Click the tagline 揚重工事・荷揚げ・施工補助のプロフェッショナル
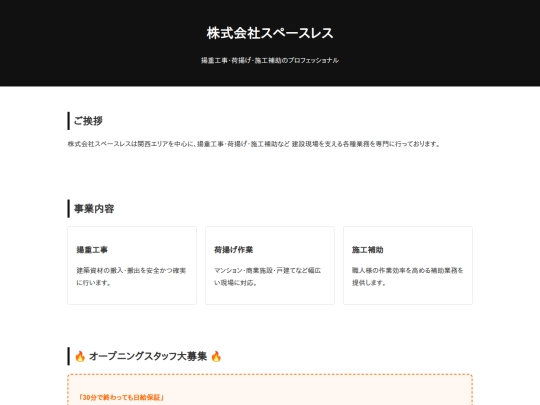The height and width of the screenshot is (405, 540). pyautogui.click(x=270, y=60)
